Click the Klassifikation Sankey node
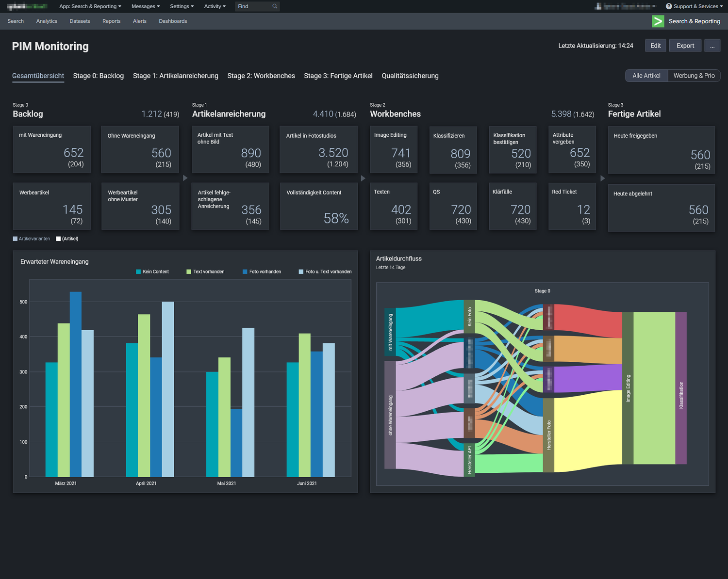The image size is (728, 579). pos(681,388)
